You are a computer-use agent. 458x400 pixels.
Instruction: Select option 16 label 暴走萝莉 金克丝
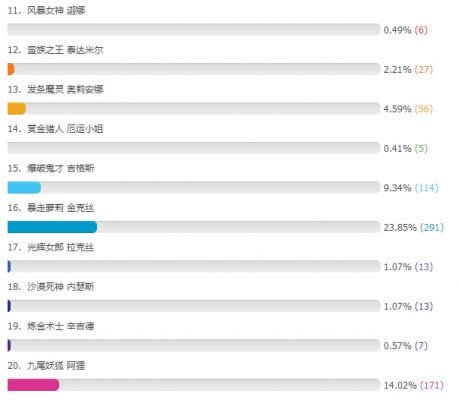click(60, 208)
